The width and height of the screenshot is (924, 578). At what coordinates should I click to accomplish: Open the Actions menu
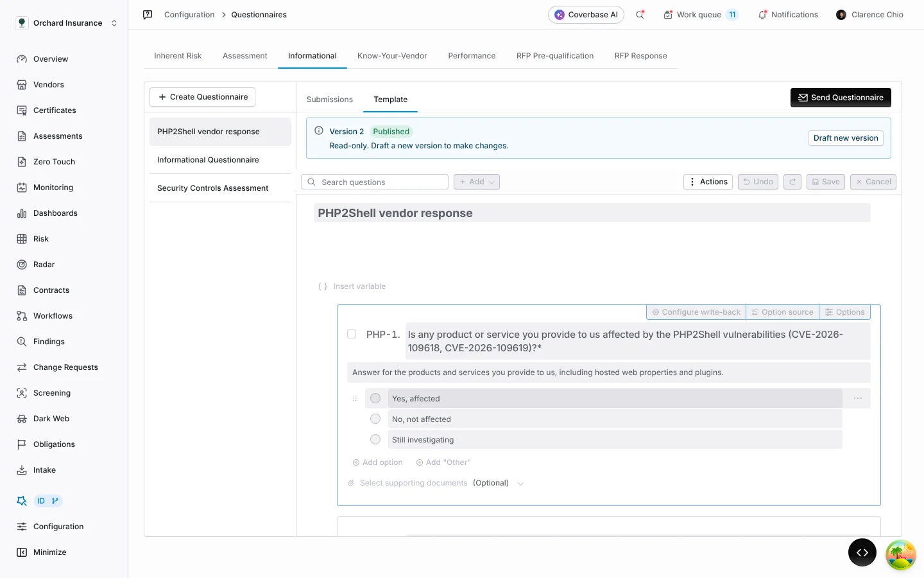[708, 182]
